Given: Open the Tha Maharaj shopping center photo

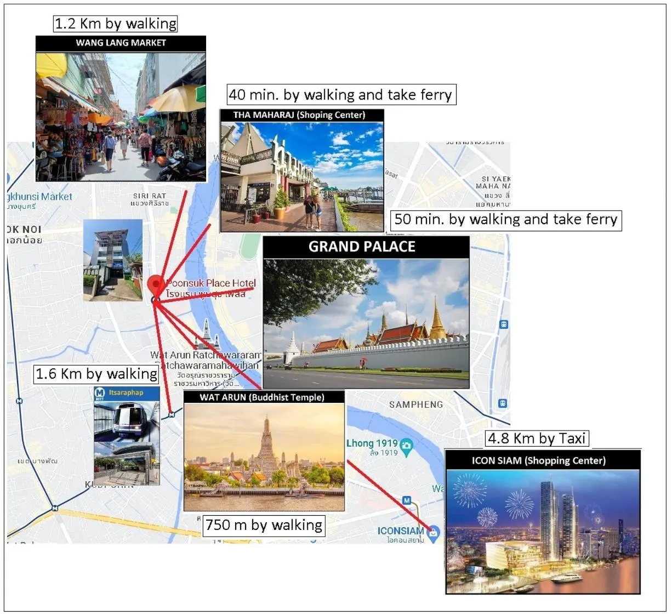Looking at the screenshot, I should pos(301,176).
